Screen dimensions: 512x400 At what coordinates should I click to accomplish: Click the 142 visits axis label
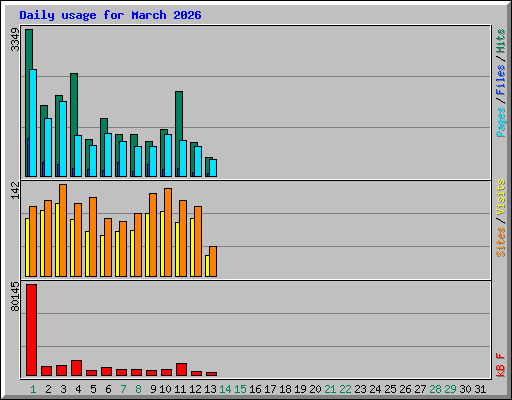pos(15,191)
